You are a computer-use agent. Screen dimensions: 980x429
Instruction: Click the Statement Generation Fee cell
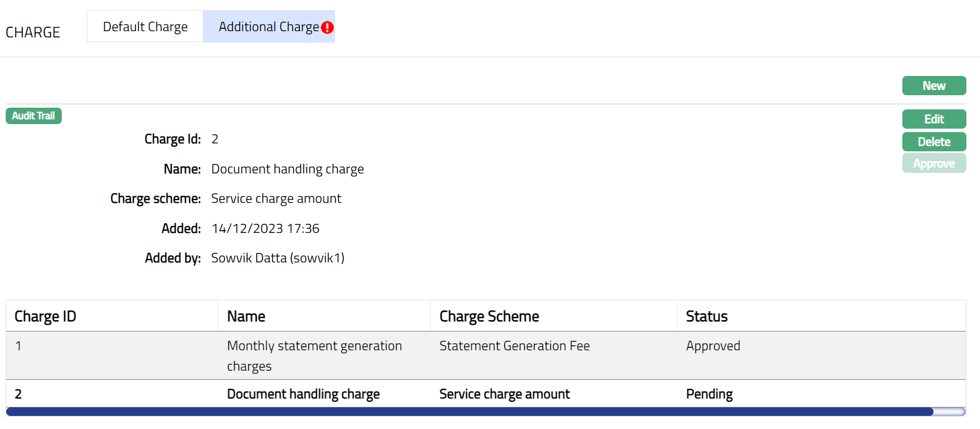[x=514, y=346]
